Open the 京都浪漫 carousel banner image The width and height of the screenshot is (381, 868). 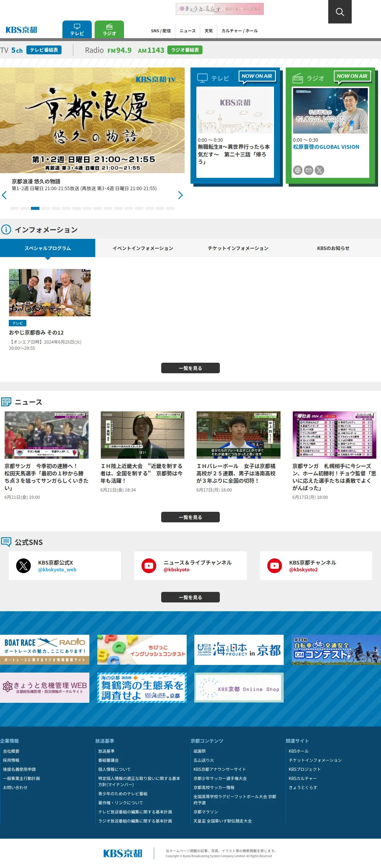tap(92, 120)
